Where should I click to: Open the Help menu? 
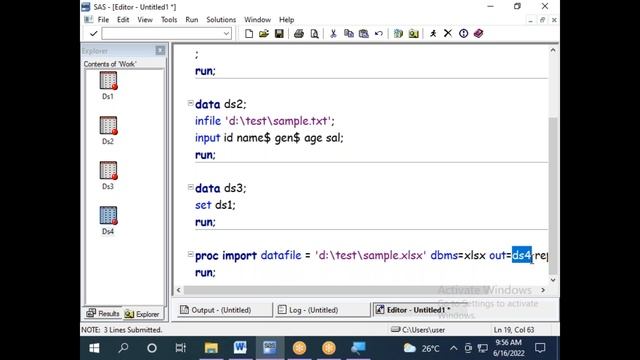(287, 20)
